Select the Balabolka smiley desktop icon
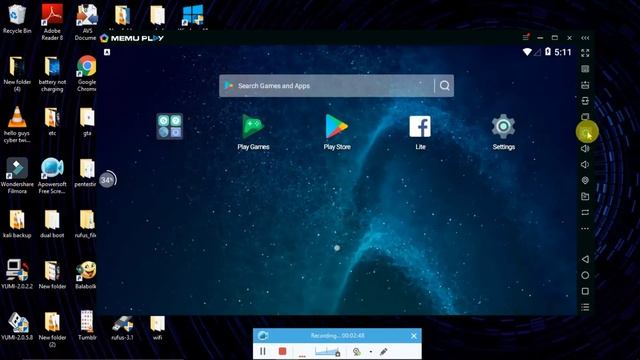 click(x=86, y=274)
